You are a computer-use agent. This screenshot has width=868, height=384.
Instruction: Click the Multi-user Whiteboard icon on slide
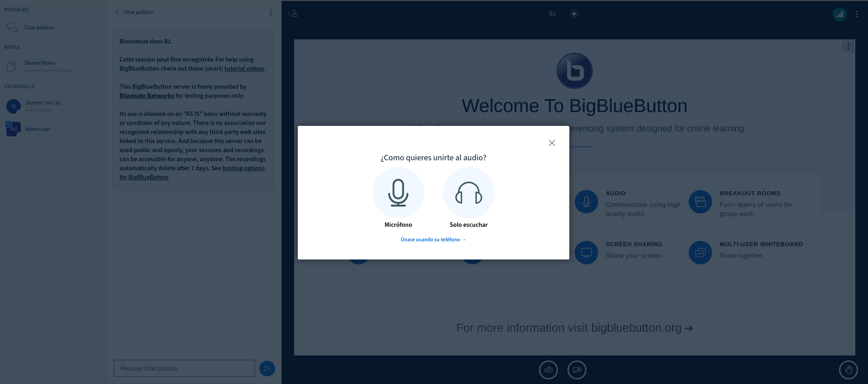pyautogui.click(x=701, y=253)
